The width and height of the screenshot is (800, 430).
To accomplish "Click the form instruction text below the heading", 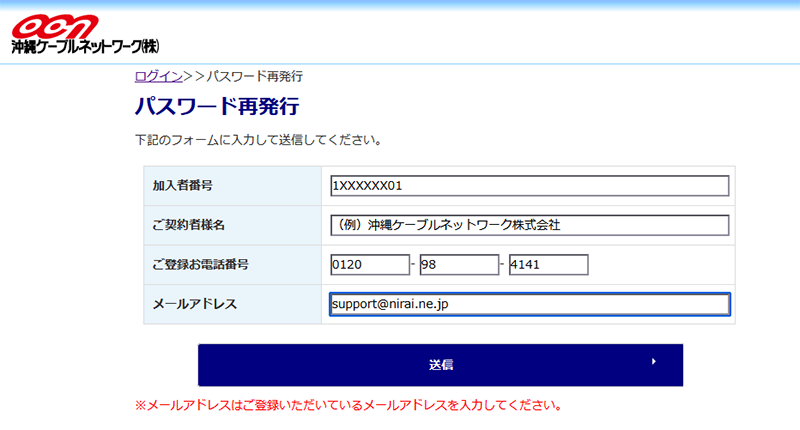I will tap(257, 140).
